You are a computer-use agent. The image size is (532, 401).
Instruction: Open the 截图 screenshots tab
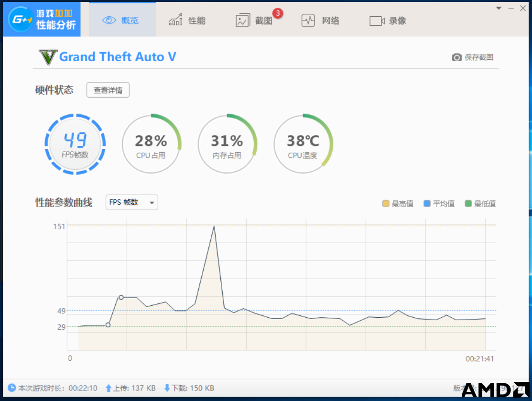[x=254, y=21]
